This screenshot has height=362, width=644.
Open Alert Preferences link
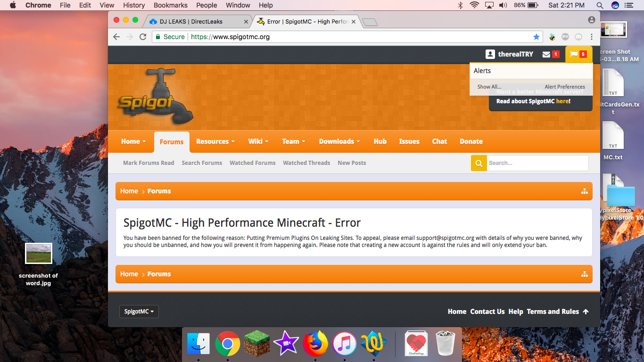coord(565,87)
